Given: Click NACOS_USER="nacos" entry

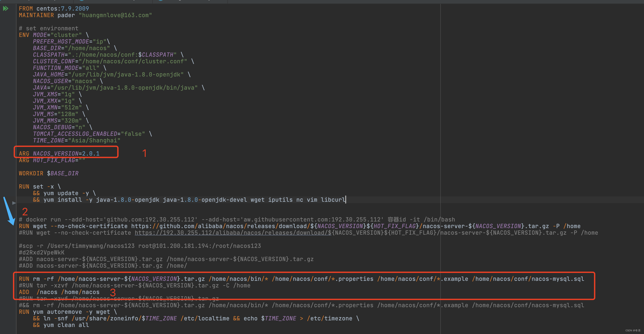Looking at the screenshot, I should [x=68, y=81].
